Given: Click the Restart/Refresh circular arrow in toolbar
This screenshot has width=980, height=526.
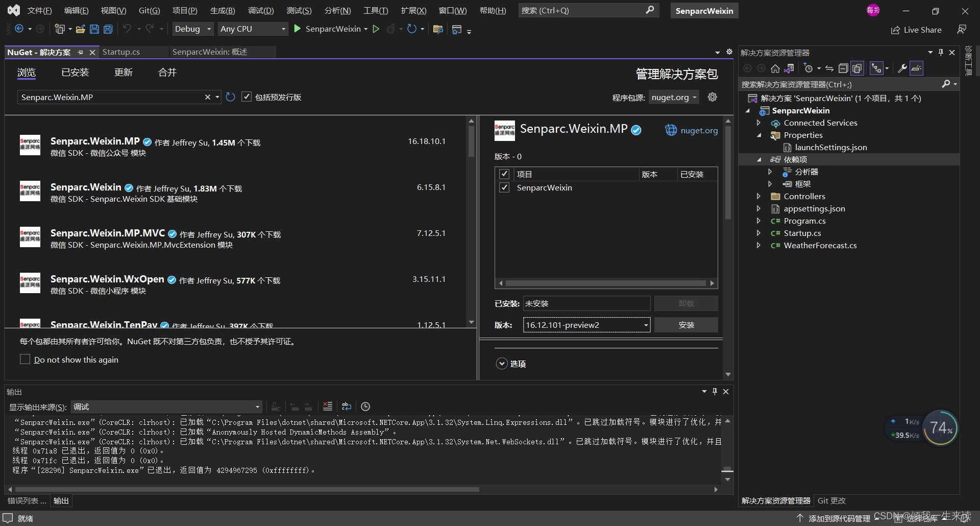Looking at the screenshot, I should coord(412,29).
